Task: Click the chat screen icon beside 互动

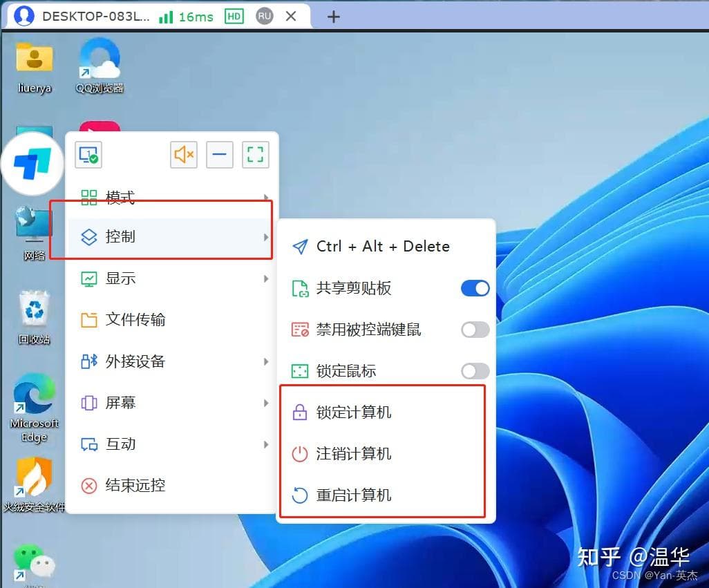Action: coord(88,445)
